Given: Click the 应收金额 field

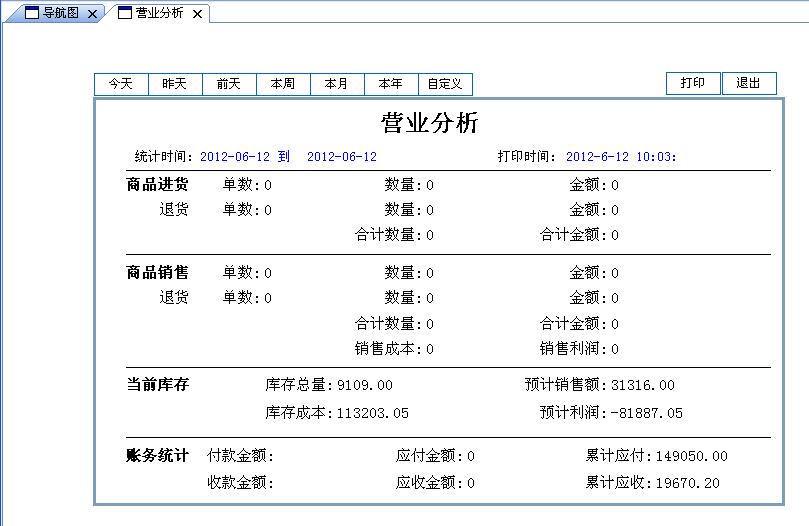Looking at the screenshot, I should (435, 483).
